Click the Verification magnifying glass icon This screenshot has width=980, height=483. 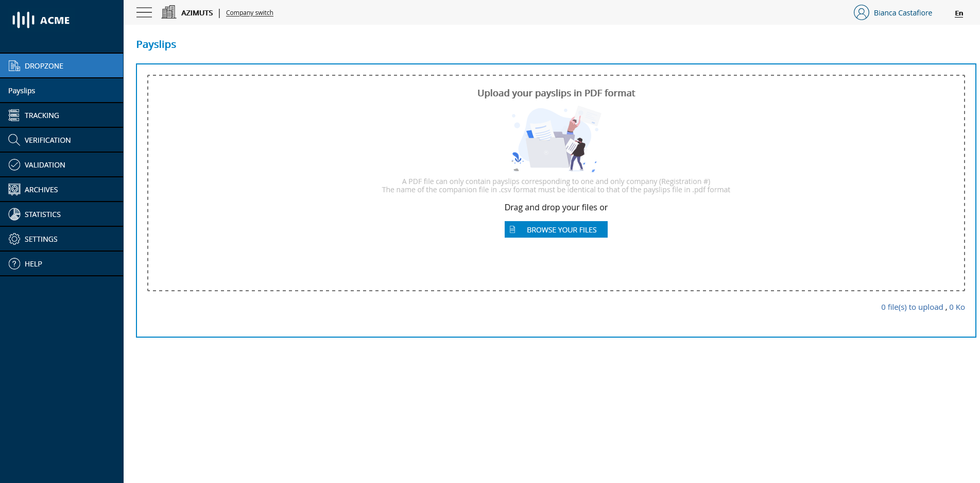click(14, 140)
